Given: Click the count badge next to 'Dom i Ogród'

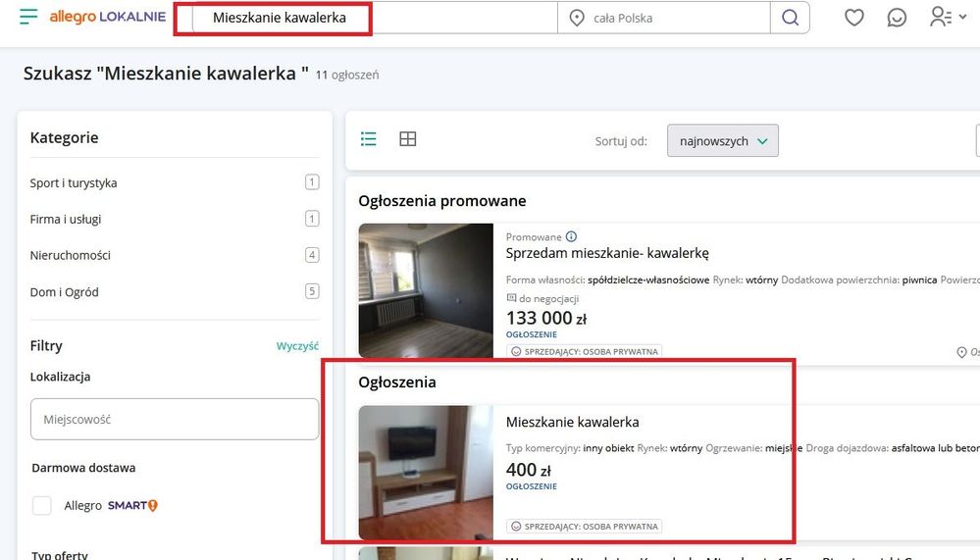Looking at the screenshot, I should pyautogui.click(x=312, y=291).
